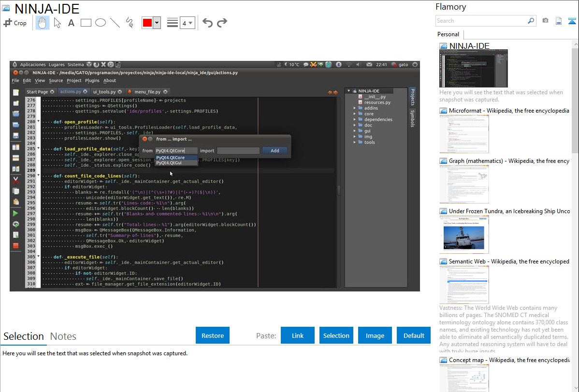
Task: Choose the freehand squiggle tool
Action: 129,23
